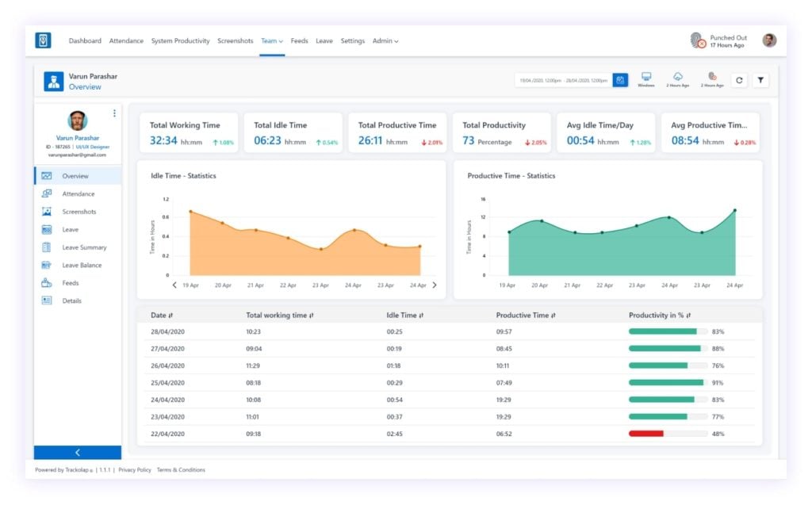Open the System Productivity menu item
This screenshot has width=812, height=505.
[180, 41]
